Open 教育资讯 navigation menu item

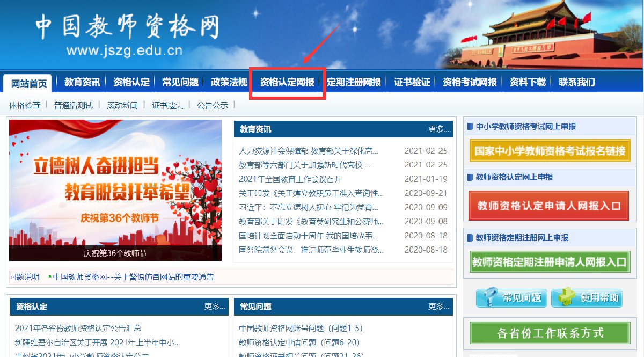click(82, 82)
